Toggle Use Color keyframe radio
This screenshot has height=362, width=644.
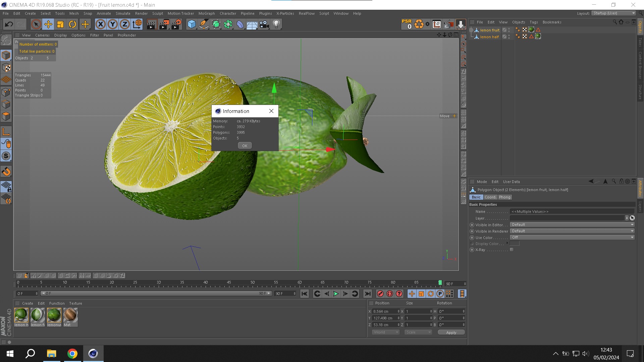[x=472, y=238]
